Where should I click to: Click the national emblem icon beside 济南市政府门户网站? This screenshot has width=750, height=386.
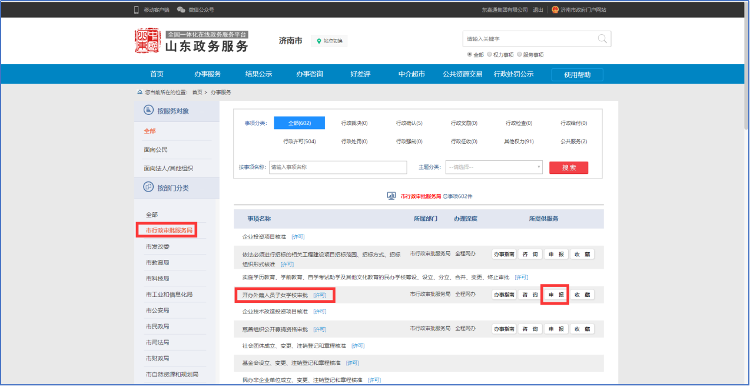(555, 10)
